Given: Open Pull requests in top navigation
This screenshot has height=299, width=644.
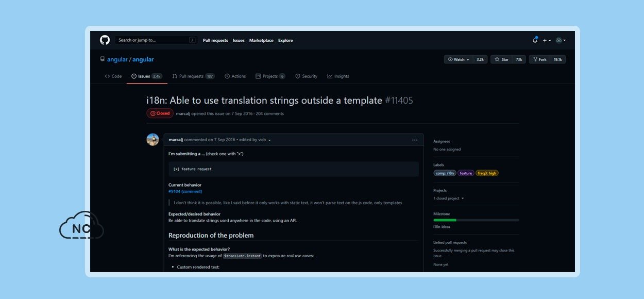Looking at the screenshot, I should pos(215,40).
